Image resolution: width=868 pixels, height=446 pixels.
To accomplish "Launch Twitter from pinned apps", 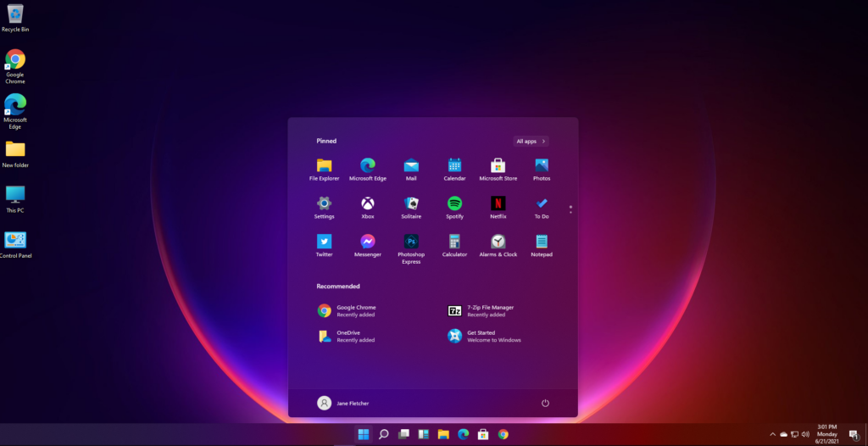I will click(x=324, y=247).
